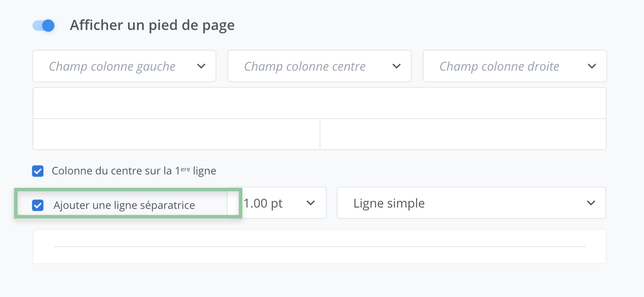Open the "Champ colonne centre" dropdown field

point(305,66)
